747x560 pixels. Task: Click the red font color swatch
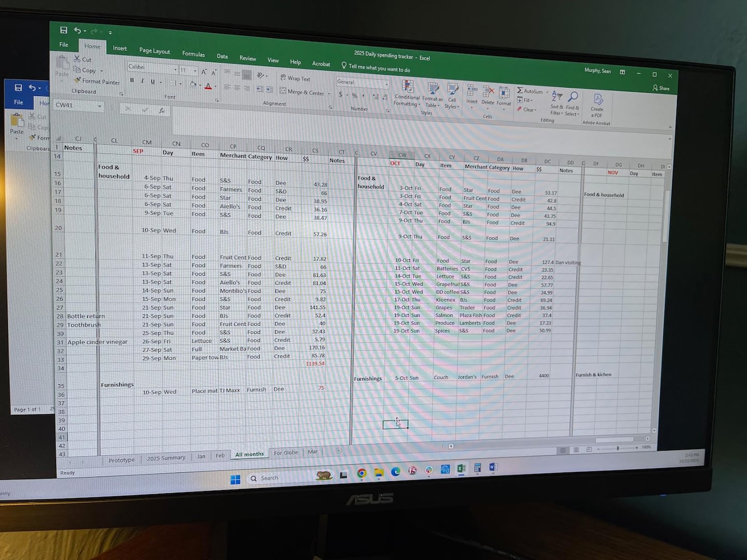point(208,86)
